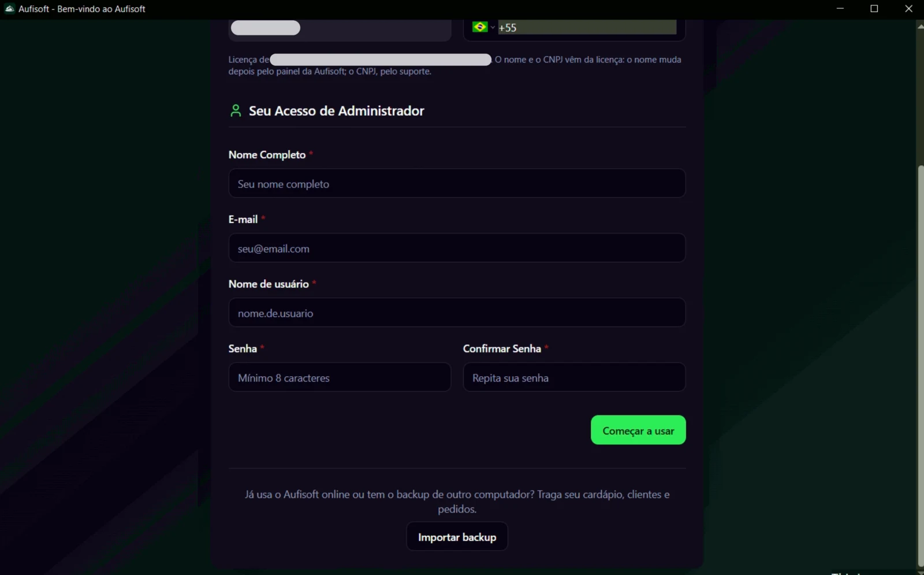This screenshot has width=924, height=575.
Task: Click the 'Confirmar Senha' label
Action: [502, 348]
